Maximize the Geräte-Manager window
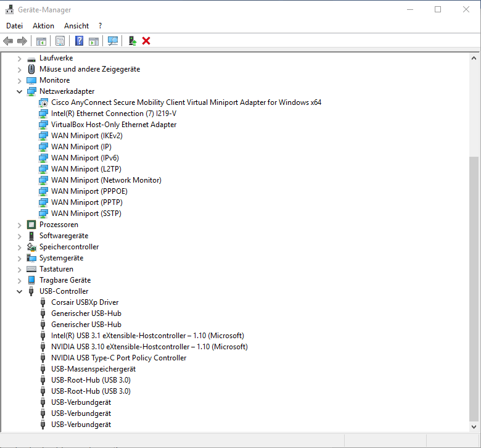The image size is (481, 448). pos(438,9)
